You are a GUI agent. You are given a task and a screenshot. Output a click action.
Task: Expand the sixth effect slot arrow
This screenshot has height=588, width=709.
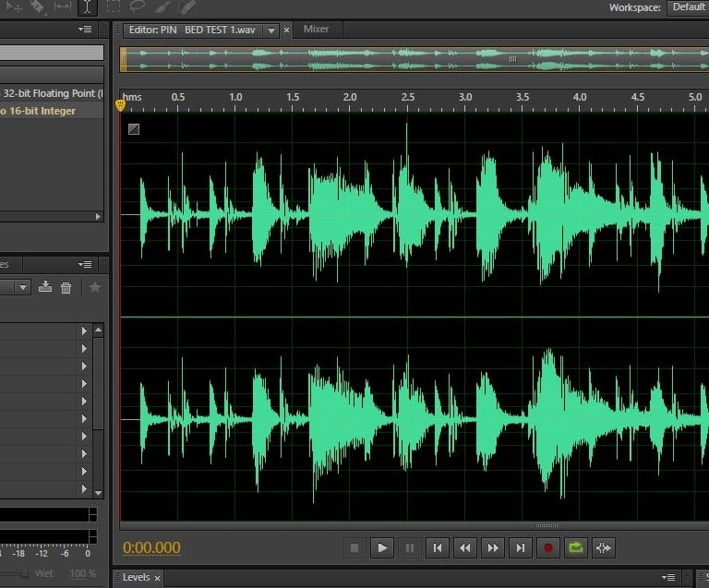click(x=84, y=419)
